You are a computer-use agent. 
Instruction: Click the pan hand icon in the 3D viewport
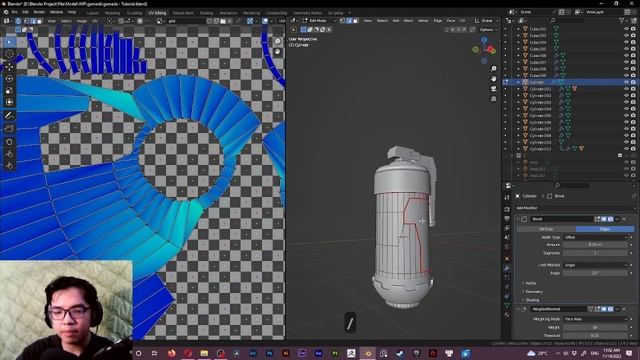tap(493, 78)
